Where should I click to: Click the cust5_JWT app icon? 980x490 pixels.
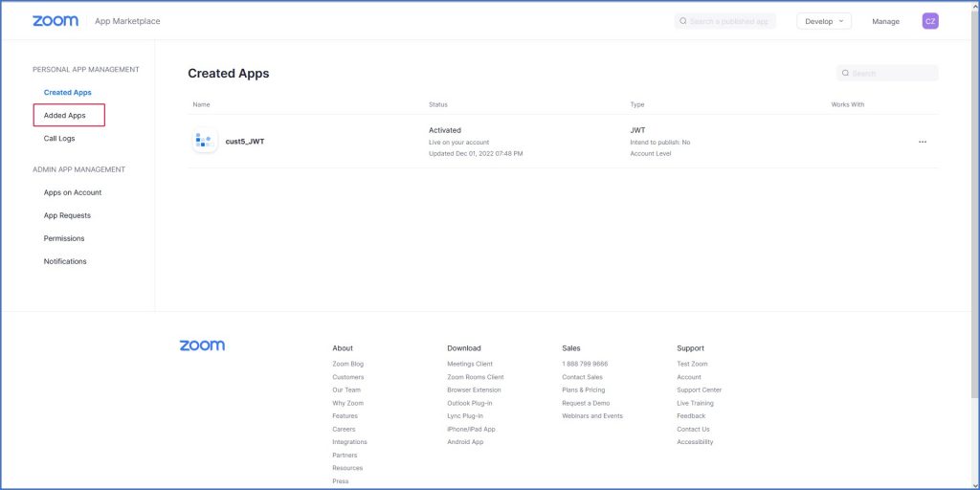[205, 141]
